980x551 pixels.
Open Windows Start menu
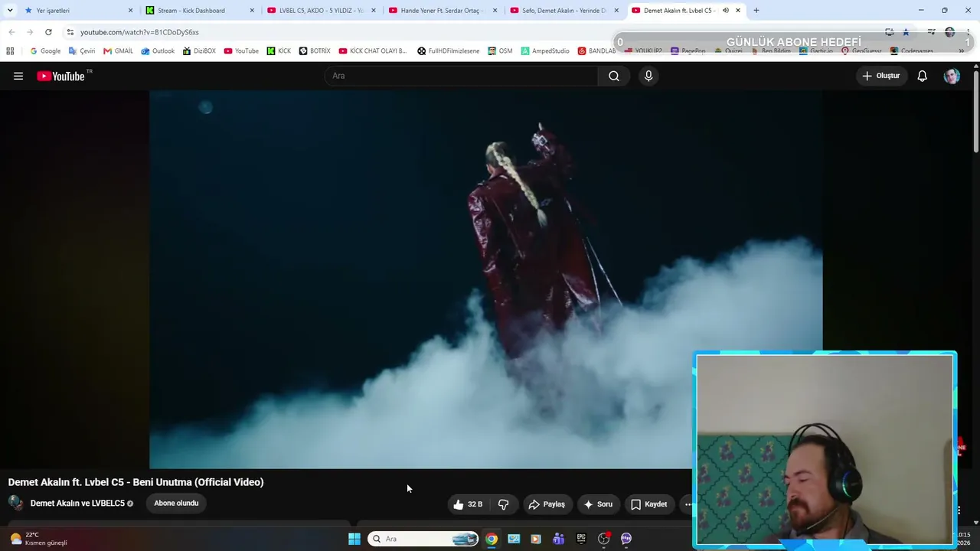coord(354,539)
